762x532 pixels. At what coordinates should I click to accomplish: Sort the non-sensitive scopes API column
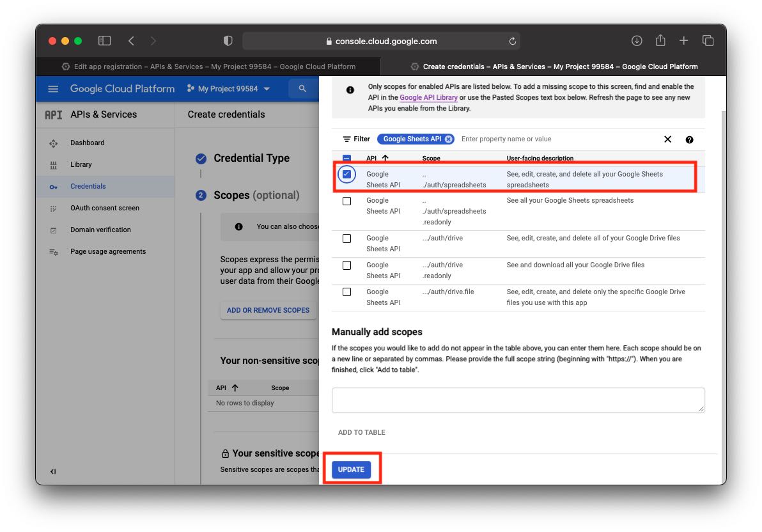point(235,387)
